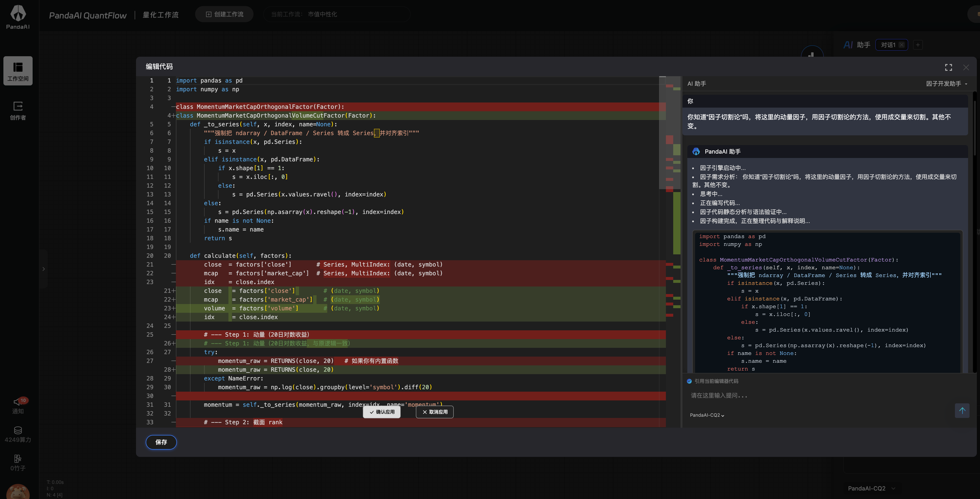Toggle 引用当前编辑器代码 checkbox
The image size is (980, 499).
[x=689, y=381]
